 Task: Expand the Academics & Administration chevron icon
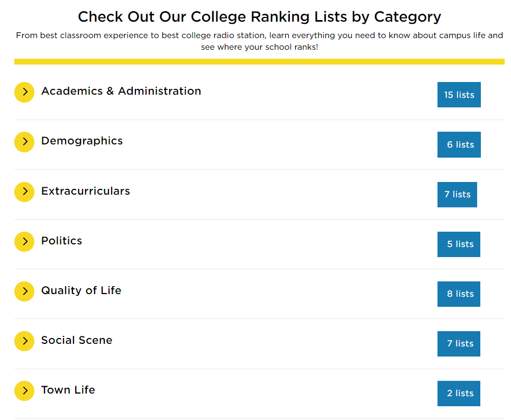click(x=24, y=92)
